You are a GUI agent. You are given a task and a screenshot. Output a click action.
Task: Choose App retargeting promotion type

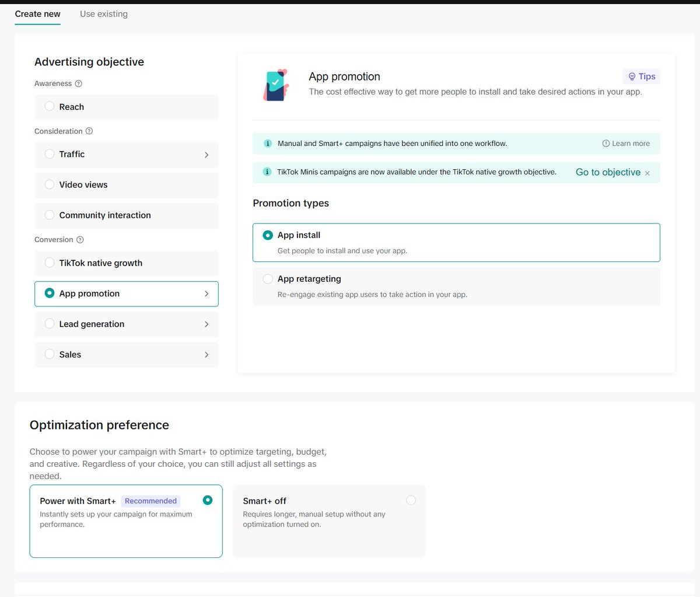(456, 286)
